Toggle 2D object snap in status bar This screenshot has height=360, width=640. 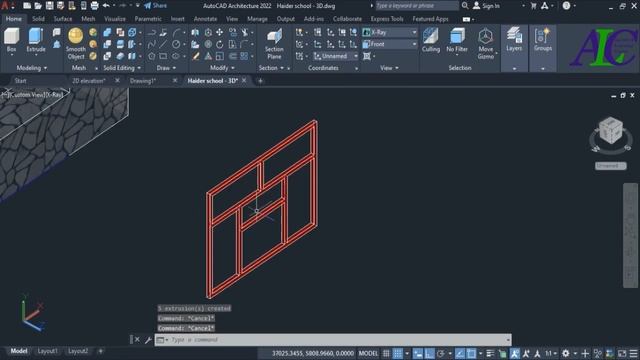[471, 353]
